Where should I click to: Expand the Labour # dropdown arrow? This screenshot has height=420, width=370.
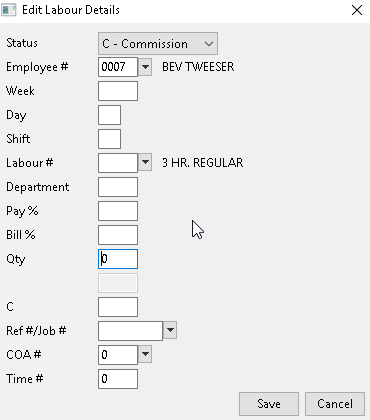tap(145, 163)
